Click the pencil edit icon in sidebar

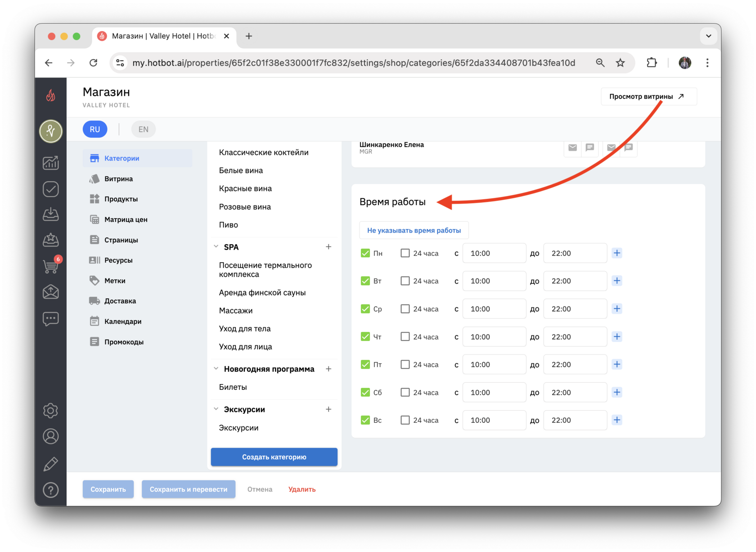click(x=51, y=464)
